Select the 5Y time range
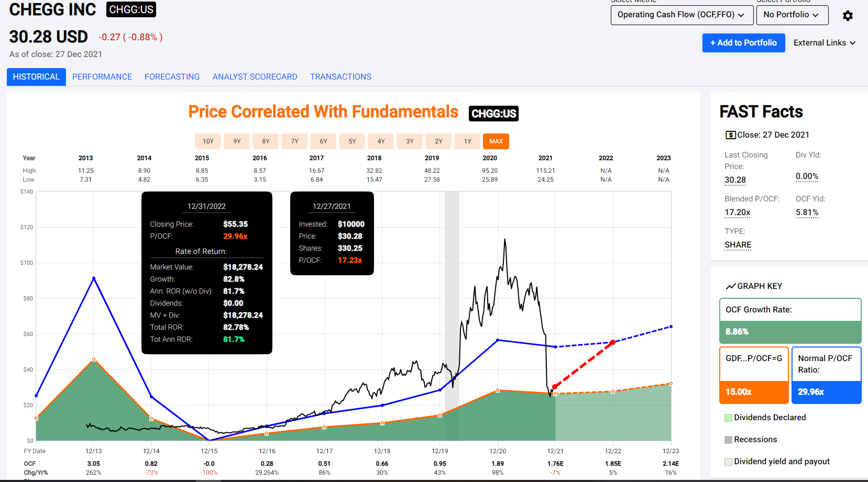This screenshot has width=868, height=482. click(352, 141)
